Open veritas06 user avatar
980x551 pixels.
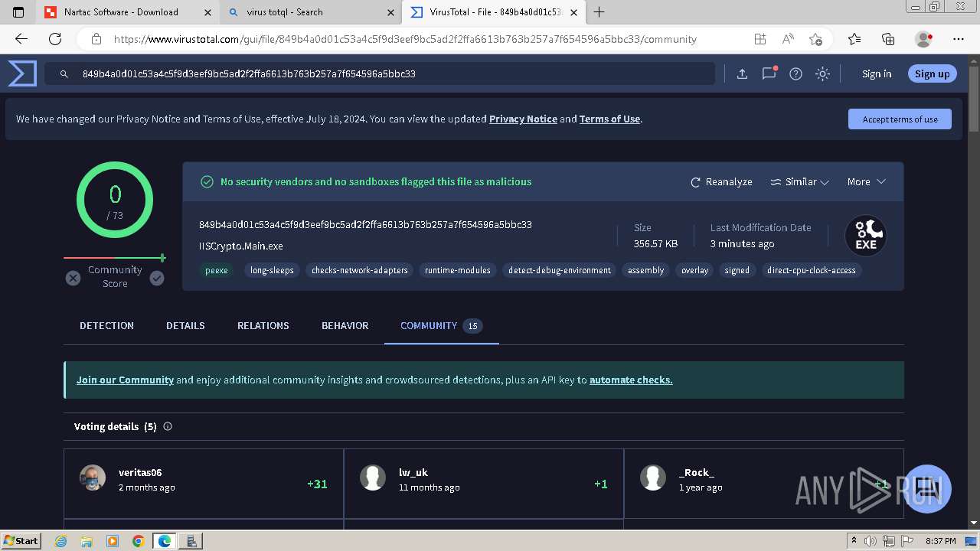click(93, 478)
